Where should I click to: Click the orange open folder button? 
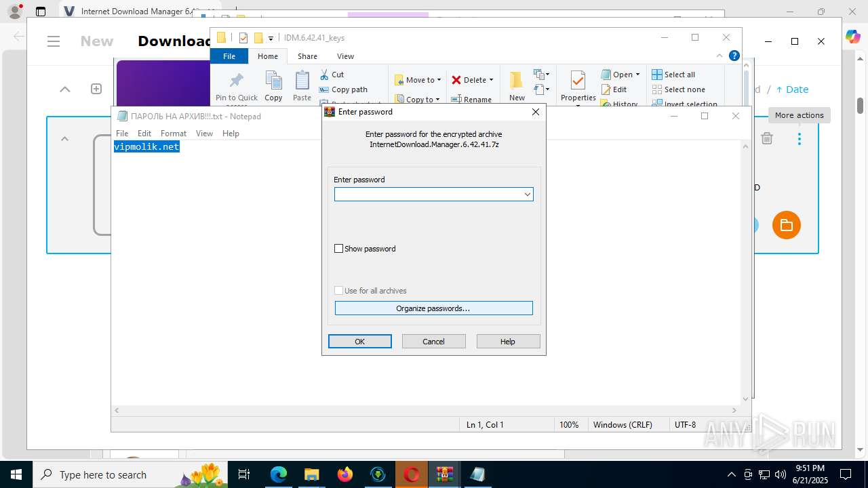point(787,225)
